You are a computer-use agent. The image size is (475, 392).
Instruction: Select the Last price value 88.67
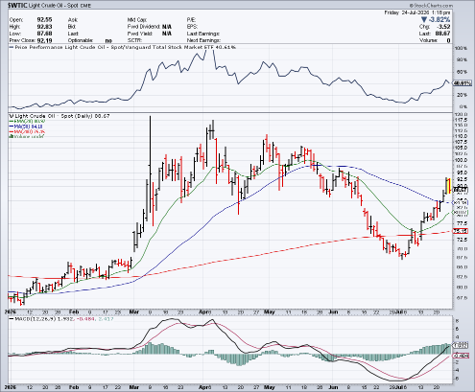pyautogui.click(x=443, y=34)
